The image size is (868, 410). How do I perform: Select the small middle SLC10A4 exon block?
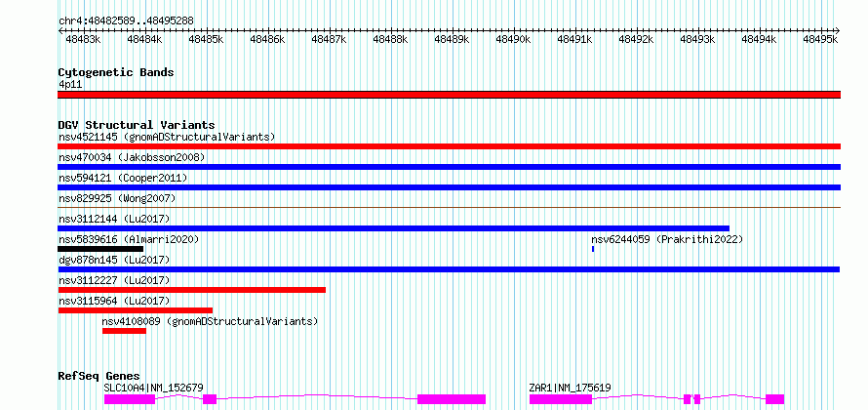[x=210, y=399]
